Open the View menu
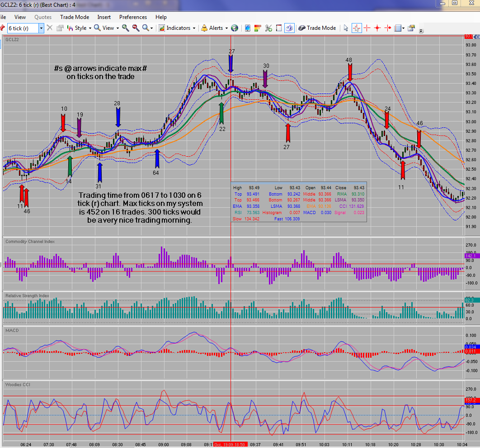Viewport: 480px width, 448px height. 20,17
